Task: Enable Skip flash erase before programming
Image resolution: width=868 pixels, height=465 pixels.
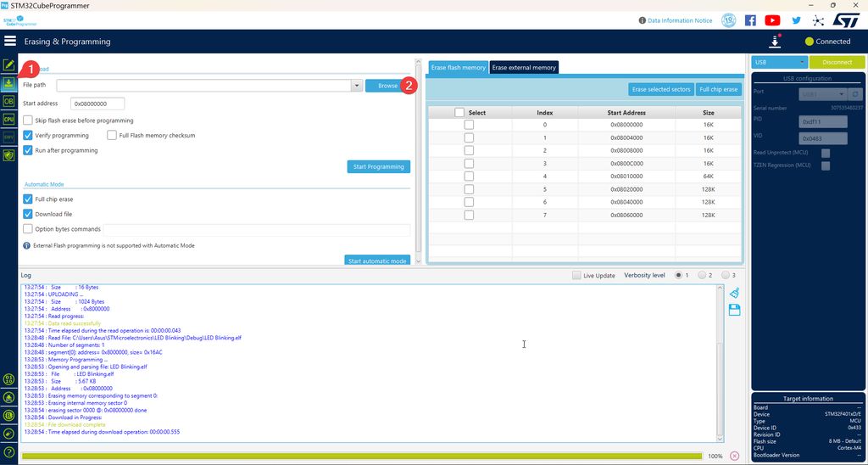Action: pos(28,120)
